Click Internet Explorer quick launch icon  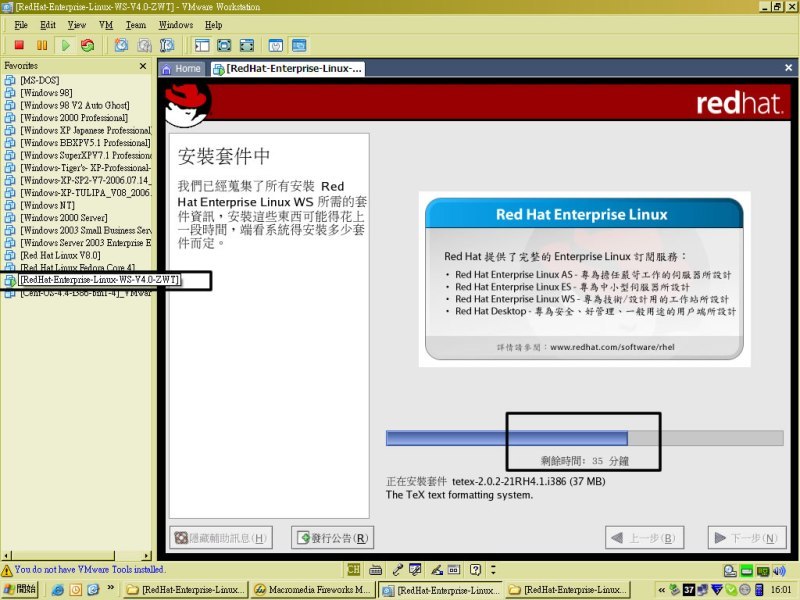click(58, 590)
